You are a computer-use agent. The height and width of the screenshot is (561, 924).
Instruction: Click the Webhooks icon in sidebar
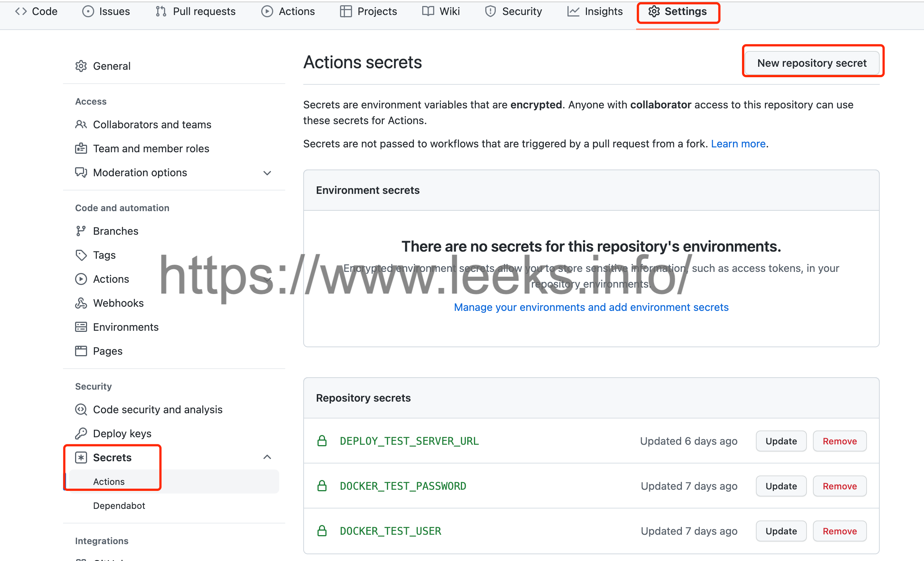[x=81, y=303]
